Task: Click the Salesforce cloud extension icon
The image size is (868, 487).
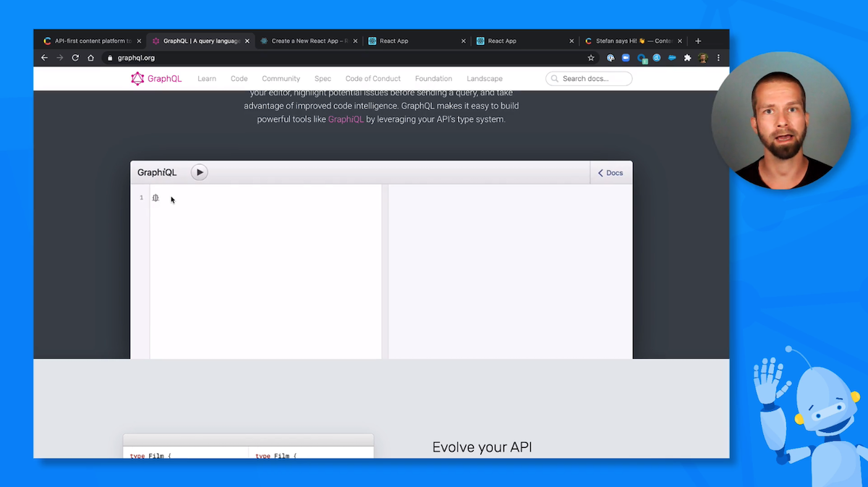Action: click(x=672, y=58)
